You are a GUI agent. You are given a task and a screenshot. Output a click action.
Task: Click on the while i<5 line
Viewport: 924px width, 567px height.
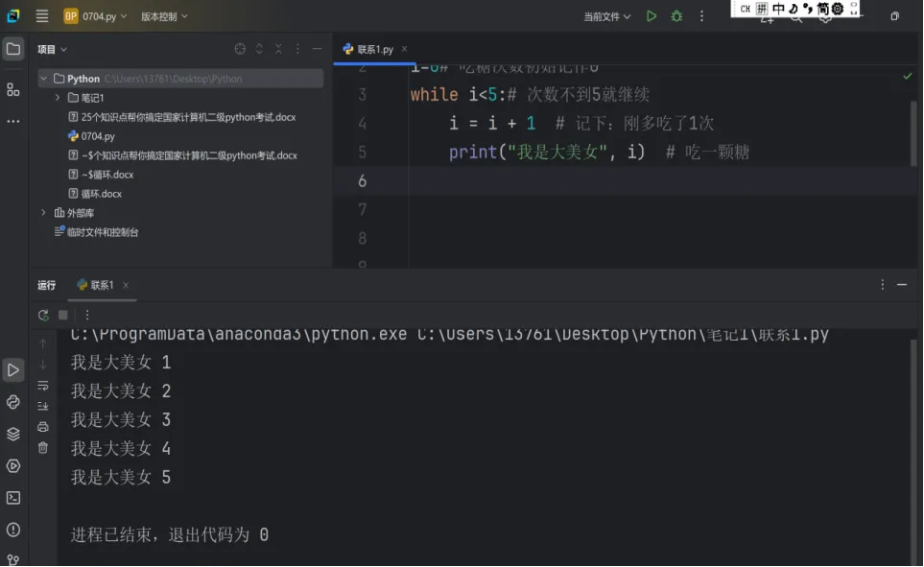(530, 94)
